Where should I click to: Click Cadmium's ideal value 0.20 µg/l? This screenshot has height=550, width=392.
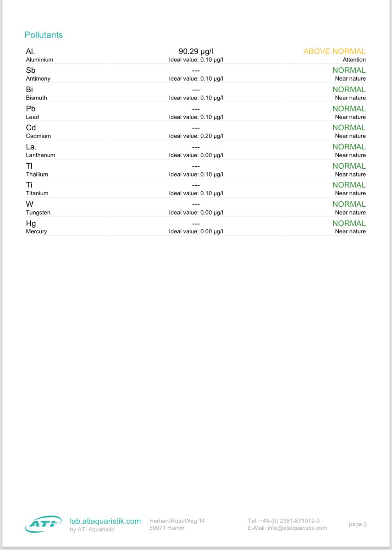coord(196,136)
